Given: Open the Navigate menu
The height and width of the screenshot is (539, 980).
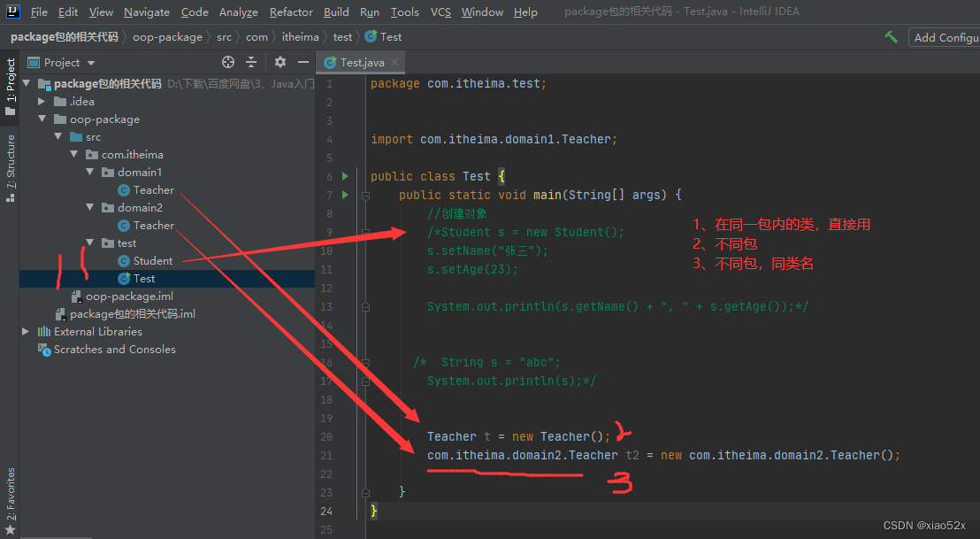Looking at the screenshot, I should pyautogui.click(x=147, y=12).
